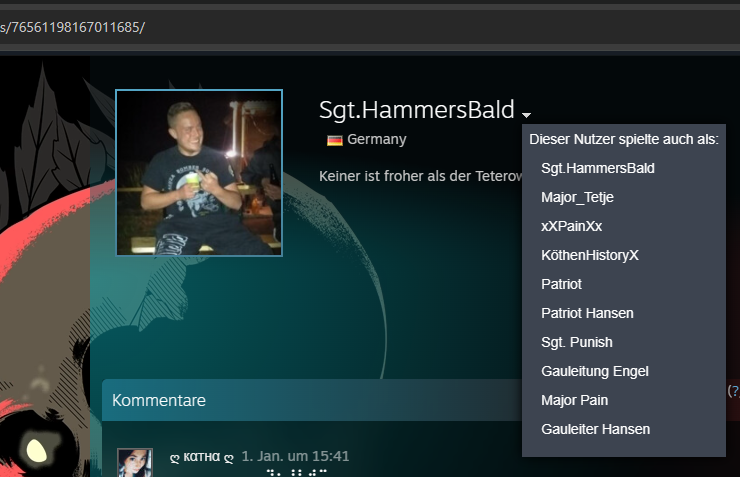Collapse the username history dropdown arrow
The height and width of the screenshot is (477, 740).
point(526,115)
